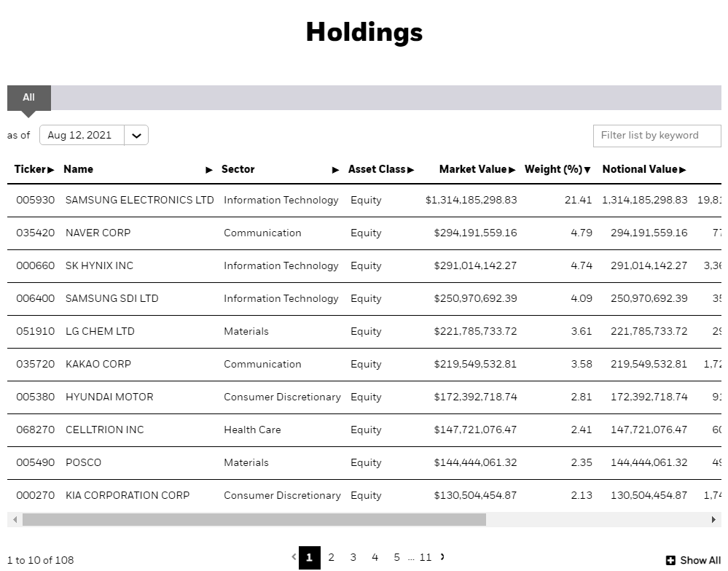This screenshot has width=728, height=571.
Task: Go to previous page arrow
Action: (294, 556)
